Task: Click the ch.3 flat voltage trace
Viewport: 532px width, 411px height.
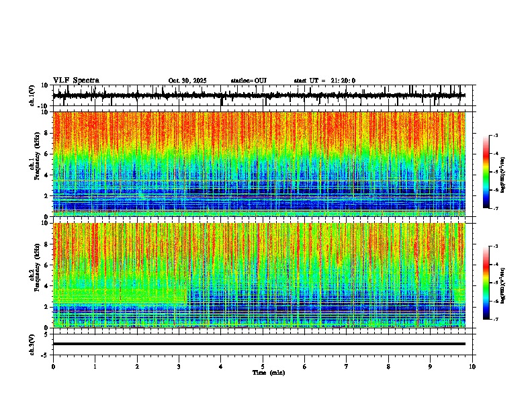Action: tap(259, 344)
